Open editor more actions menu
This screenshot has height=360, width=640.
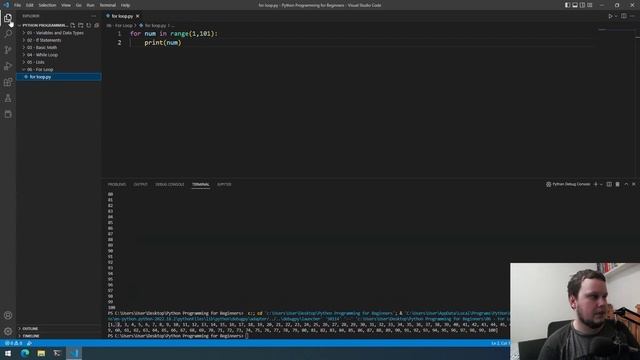point(632,16)
